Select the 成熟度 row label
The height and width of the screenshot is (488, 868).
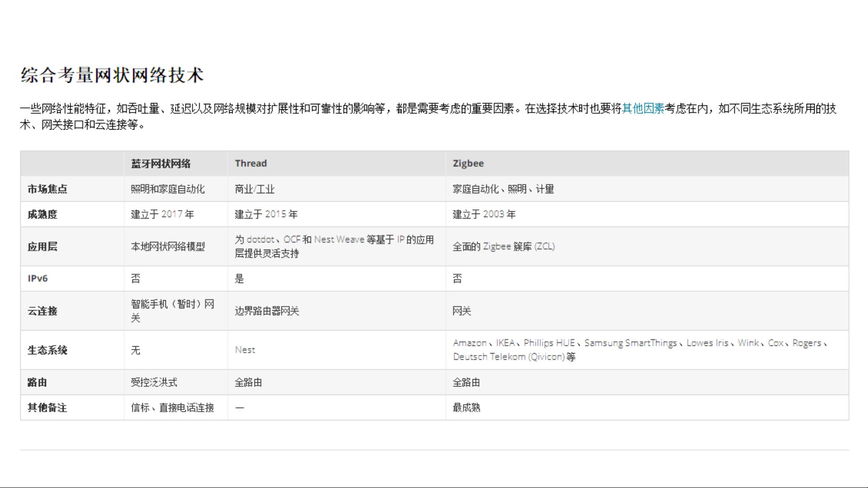[42, 214]
